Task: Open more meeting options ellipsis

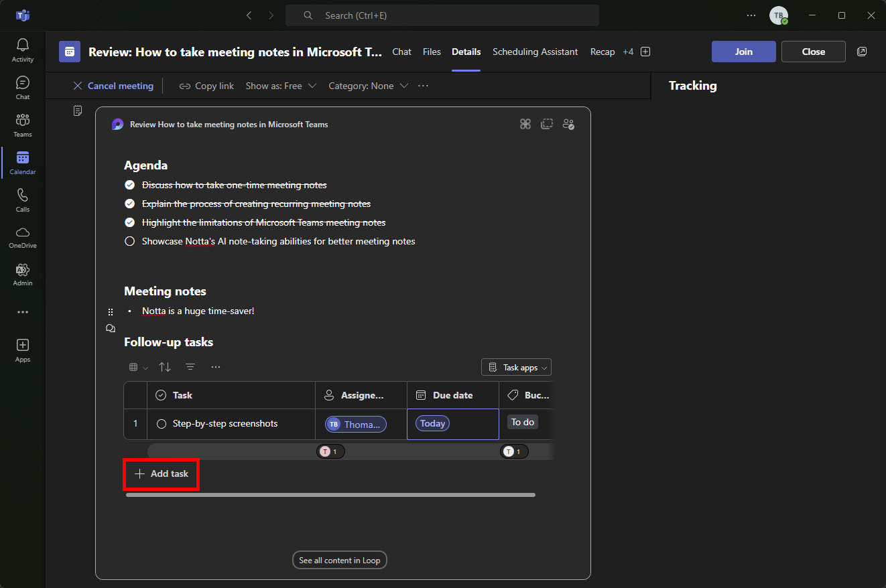Action: click(423, 86)
